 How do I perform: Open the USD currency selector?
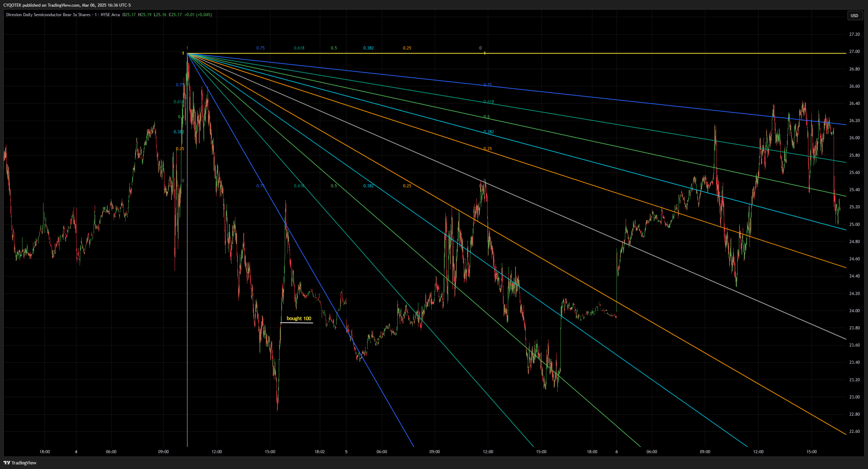pos(854,15)
